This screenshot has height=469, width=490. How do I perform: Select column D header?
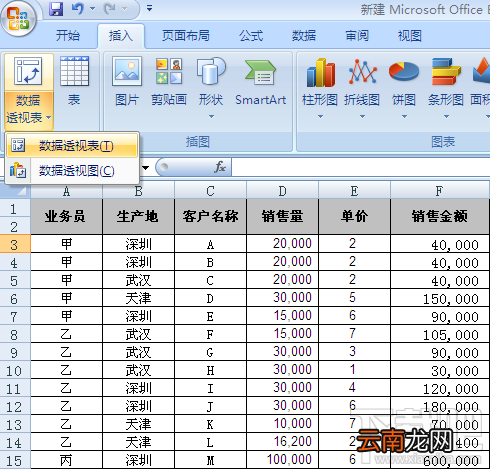coord(282,191)
